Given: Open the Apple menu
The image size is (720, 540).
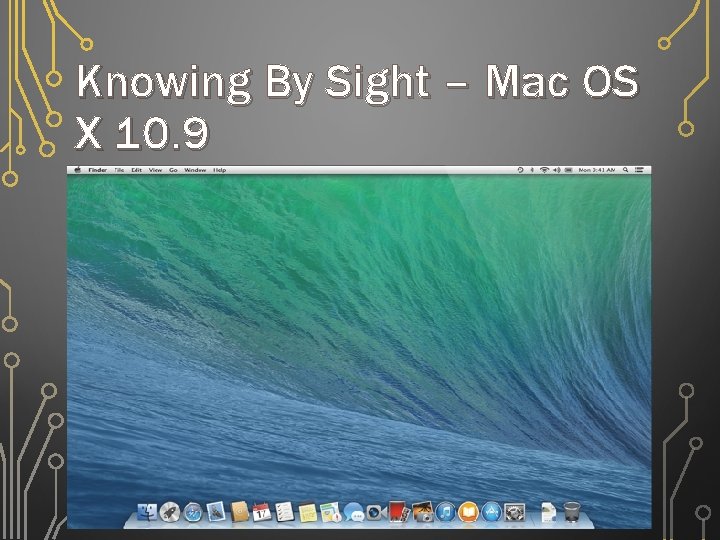Looking at the screenshot, I should (x=78, y=170).
